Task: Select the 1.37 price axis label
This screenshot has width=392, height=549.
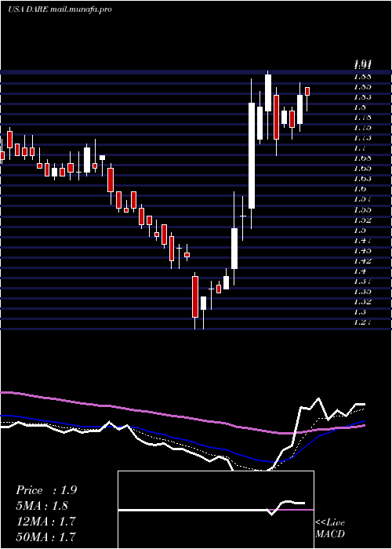Action: click(362, 281)
